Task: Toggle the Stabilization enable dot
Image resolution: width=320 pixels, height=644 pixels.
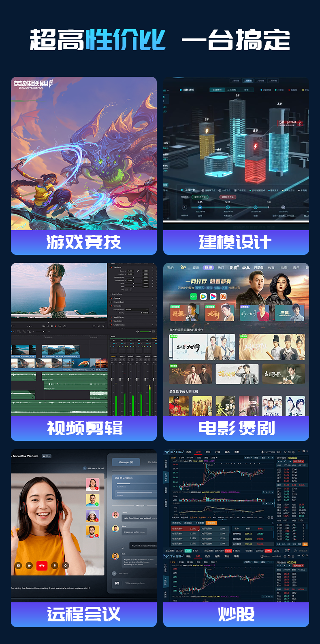Action: coord(111,321)
